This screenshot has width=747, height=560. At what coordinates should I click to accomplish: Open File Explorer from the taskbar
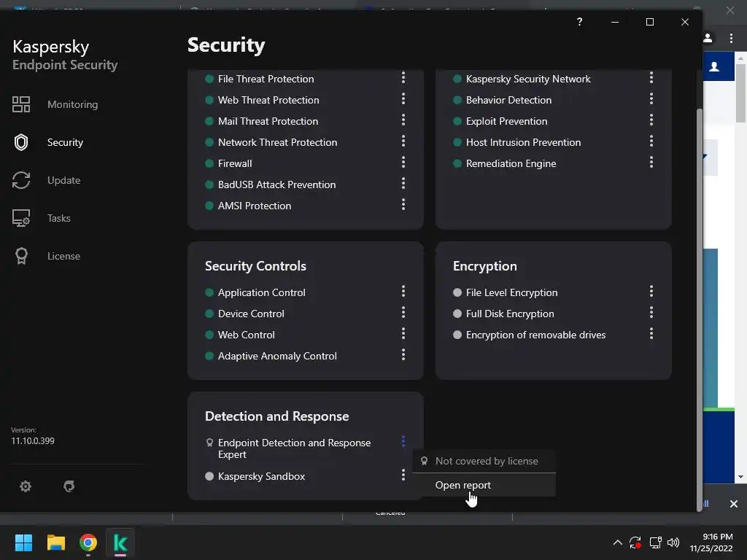coord(55,542)
